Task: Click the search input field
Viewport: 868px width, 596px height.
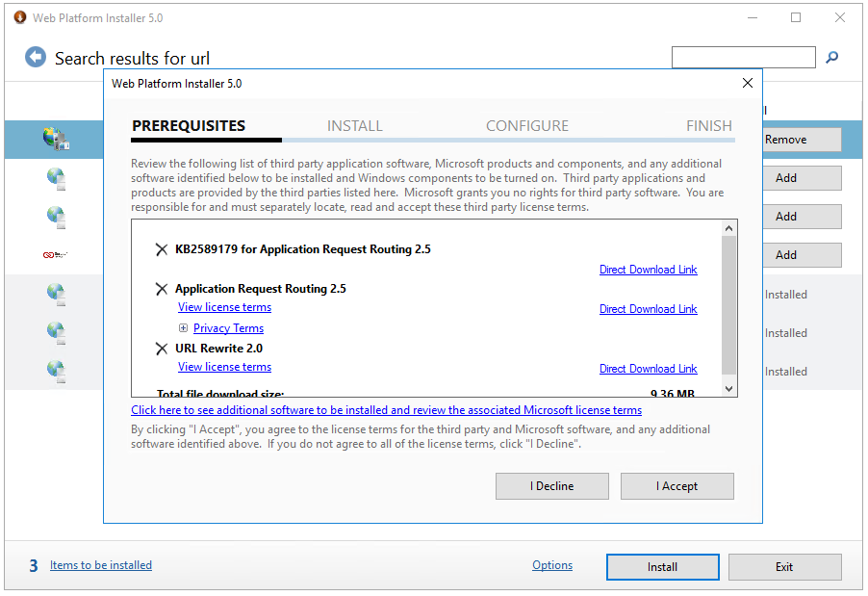Action: pyautogui.click(x=744, y=57)
